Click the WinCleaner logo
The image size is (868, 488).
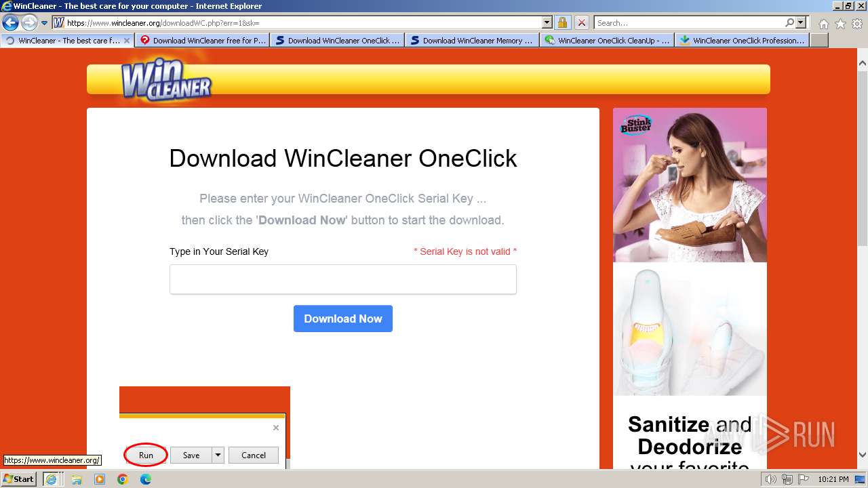166,80
